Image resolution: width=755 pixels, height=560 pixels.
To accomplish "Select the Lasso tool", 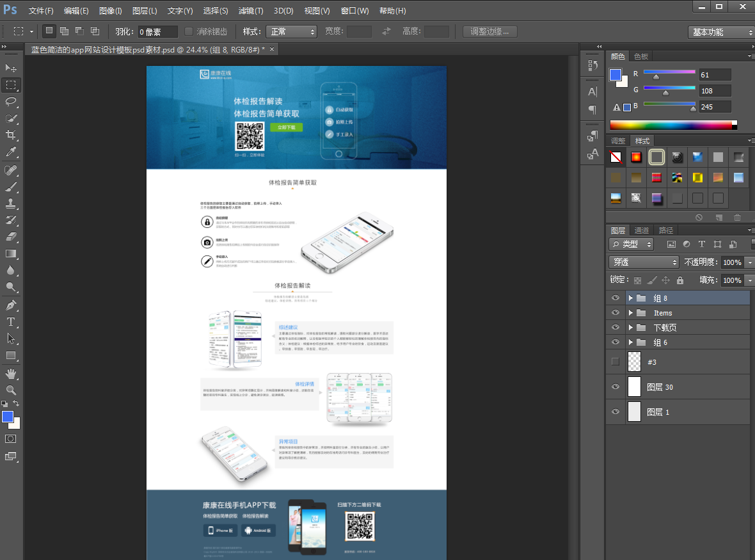I will pyautogui.click(x=11, y=101).
